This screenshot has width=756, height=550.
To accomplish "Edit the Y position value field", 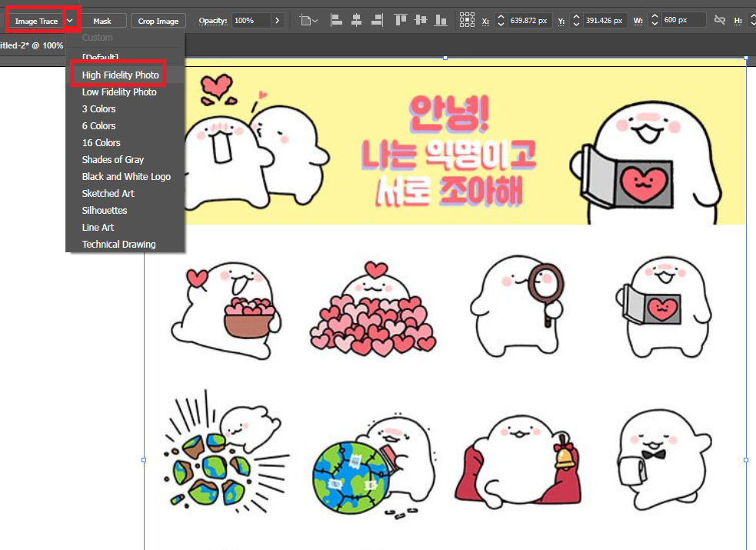I will (605, 21).
